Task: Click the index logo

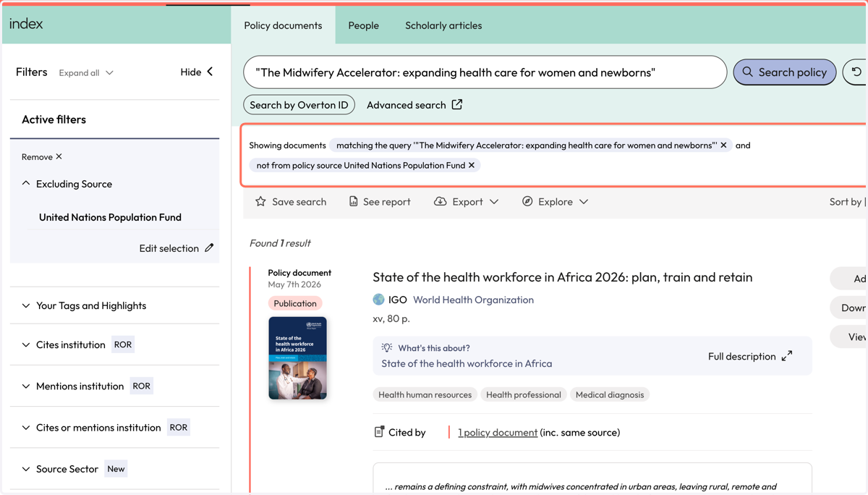Action: click(26, 24)
